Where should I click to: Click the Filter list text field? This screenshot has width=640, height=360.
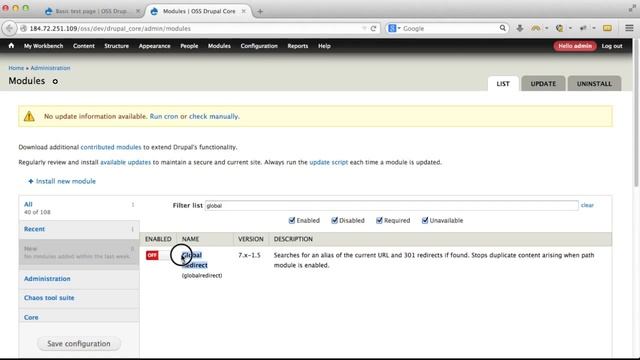(391, 205)
